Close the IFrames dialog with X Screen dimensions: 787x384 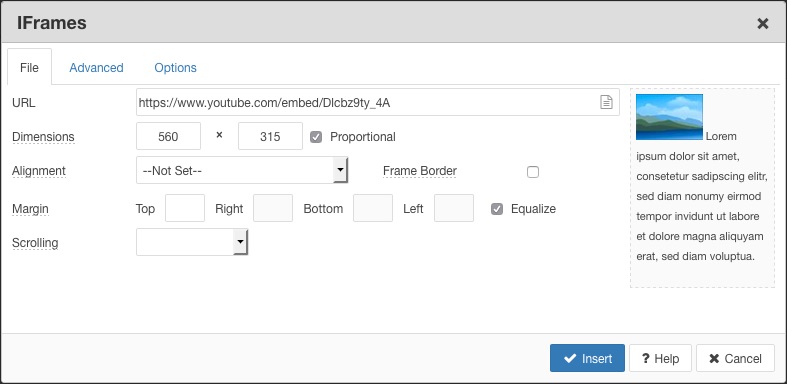coord(762,24)
